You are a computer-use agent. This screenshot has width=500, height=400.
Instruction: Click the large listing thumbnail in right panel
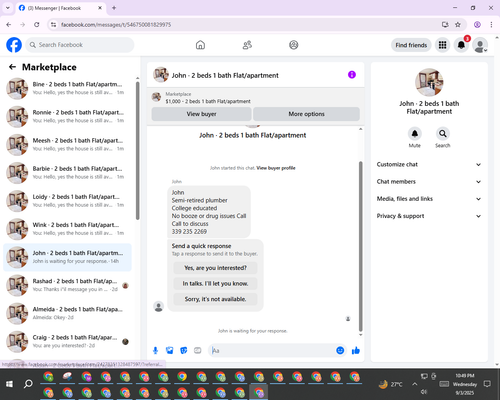pyautogui.click(x=429, y=82)
